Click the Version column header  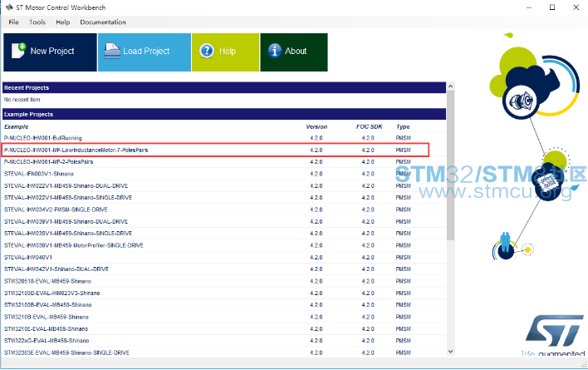316,126
